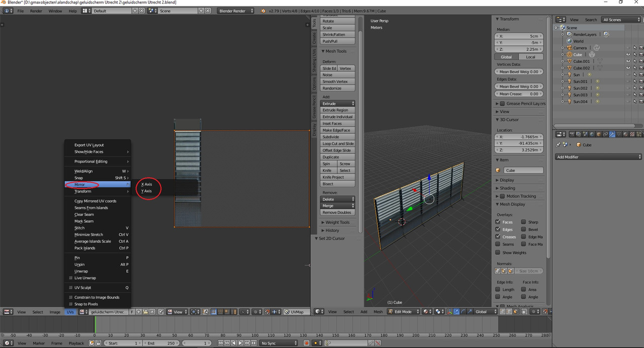Open the mesh Data triangle tab in Properties
The width and height of the screenshot is (644, 348).
point(619,134)
